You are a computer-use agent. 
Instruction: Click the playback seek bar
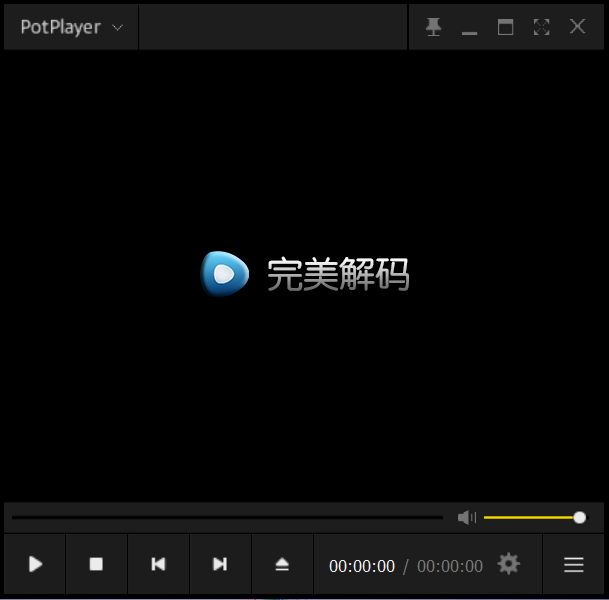[227, 517]
